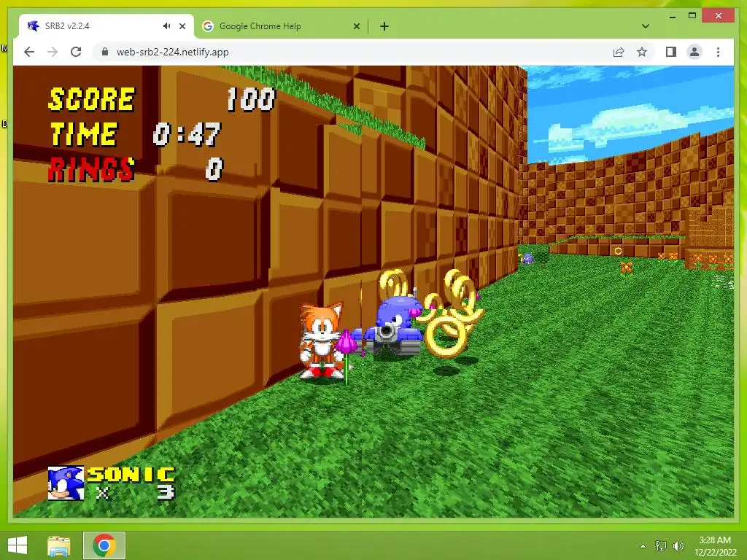The height and width of the screenshot is (560, 747).
Task: Mute the SRB2 tab audio icon
Action: coord(166,26)
